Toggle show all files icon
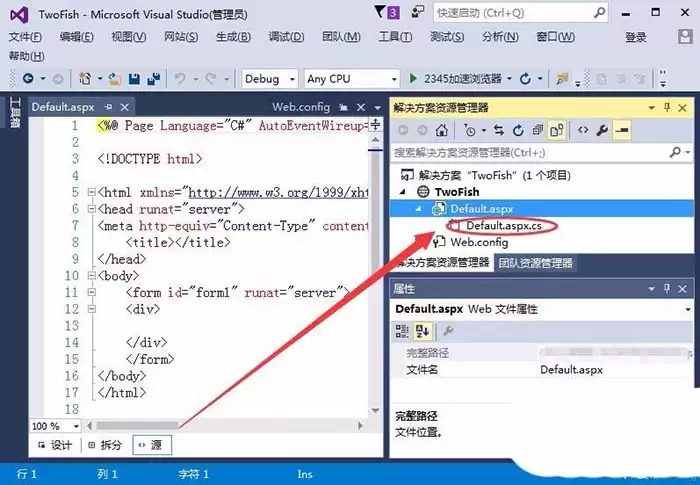 (557, 130)
